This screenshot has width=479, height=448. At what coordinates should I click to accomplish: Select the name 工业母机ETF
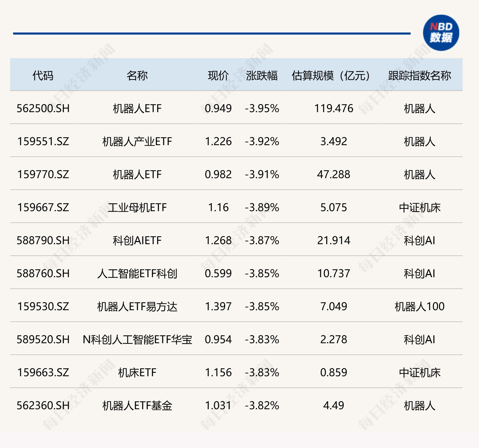coord(137,207)
